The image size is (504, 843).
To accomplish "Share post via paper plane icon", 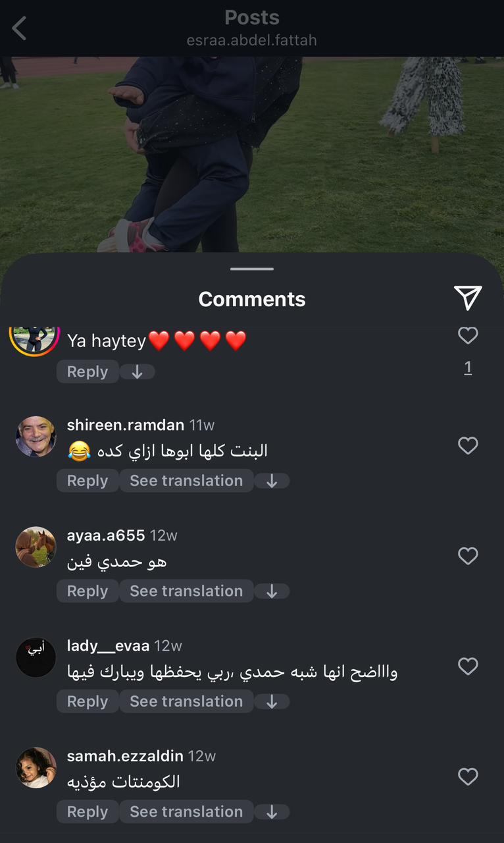I will tap(468, 298).
